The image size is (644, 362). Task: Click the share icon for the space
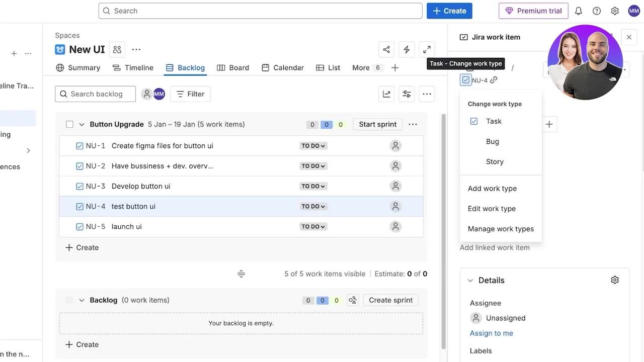[386, 49]
